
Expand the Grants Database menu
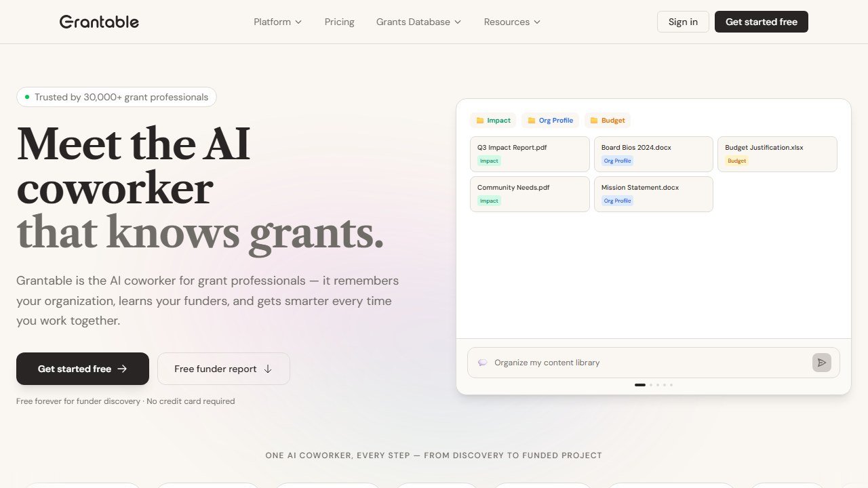tap(418, 22)
